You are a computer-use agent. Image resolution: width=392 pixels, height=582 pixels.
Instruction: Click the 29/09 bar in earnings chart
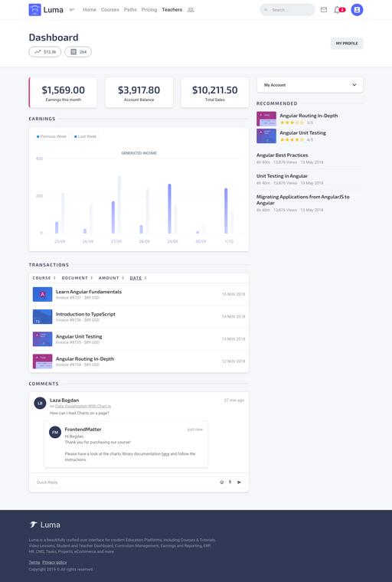pos(170,208)
